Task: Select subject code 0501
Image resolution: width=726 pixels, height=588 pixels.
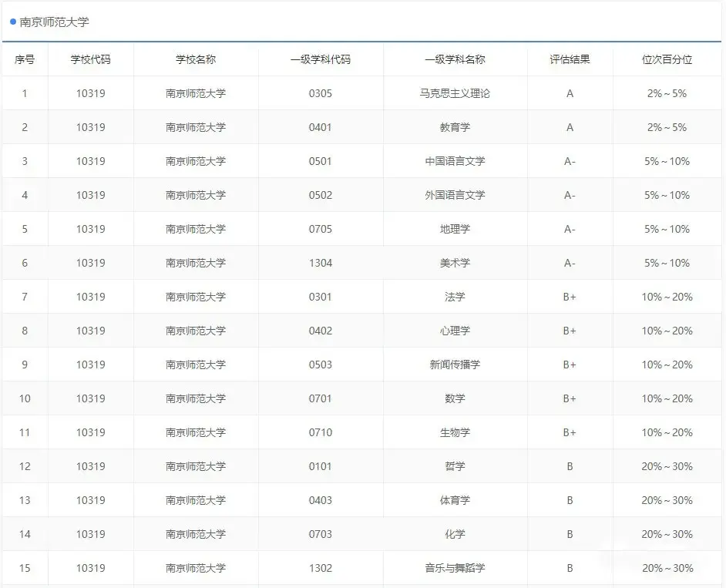Action: click(x=321, y=161)
